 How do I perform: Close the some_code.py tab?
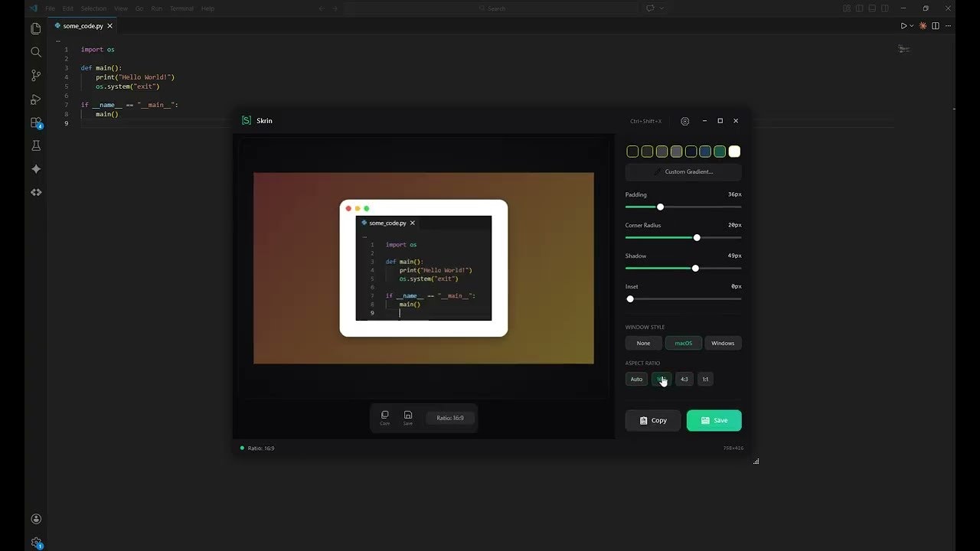110,26
